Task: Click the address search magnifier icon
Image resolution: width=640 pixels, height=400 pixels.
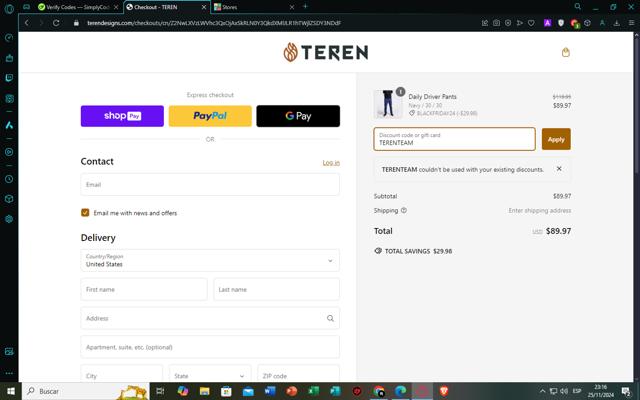Action: click(330, 318)
